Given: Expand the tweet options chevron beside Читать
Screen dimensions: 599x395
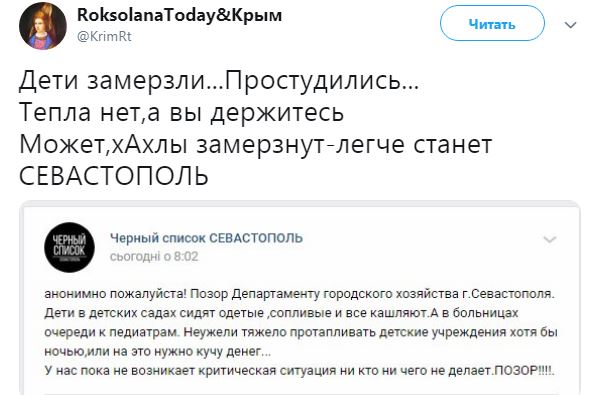Looking at the screenshot, I should pos(570,25).
